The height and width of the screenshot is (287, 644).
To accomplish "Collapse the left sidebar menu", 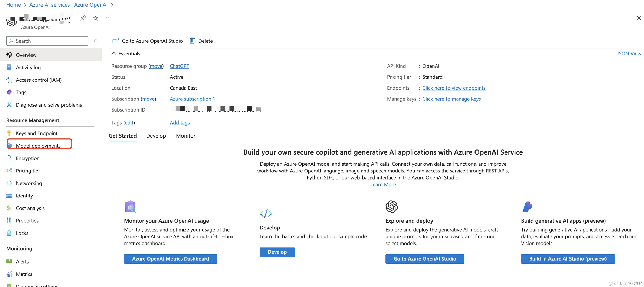I will coord(95,41).
